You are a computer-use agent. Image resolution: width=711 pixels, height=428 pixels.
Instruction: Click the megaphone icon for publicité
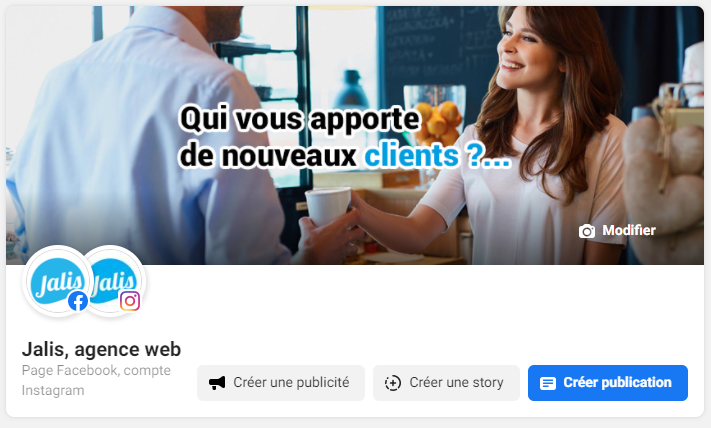217,383
